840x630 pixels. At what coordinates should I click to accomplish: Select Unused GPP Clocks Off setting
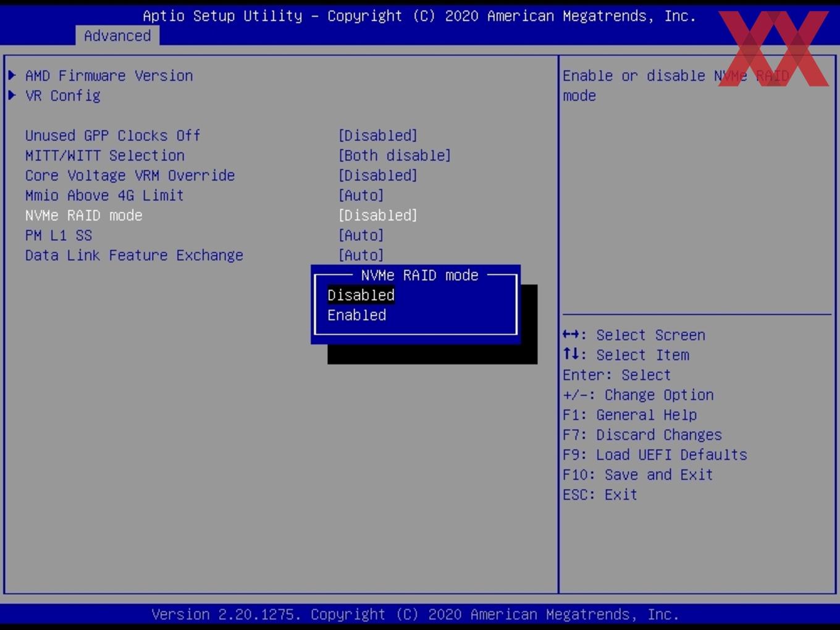coord(112,135)
